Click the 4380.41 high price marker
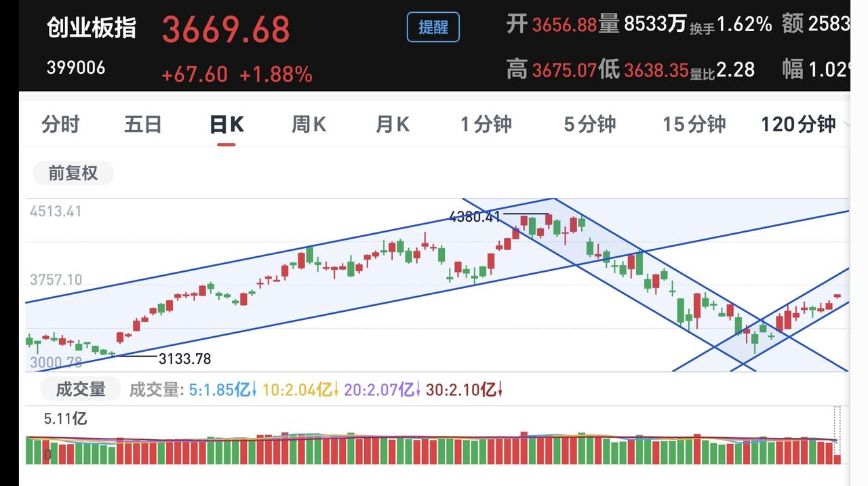Screen dimensions: 868x486 (x=475, y=217)
